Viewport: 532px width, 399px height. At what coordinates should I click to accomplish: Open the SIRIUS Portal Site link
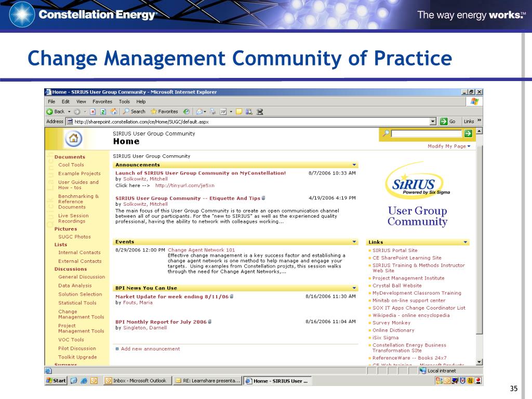point(395,250)
